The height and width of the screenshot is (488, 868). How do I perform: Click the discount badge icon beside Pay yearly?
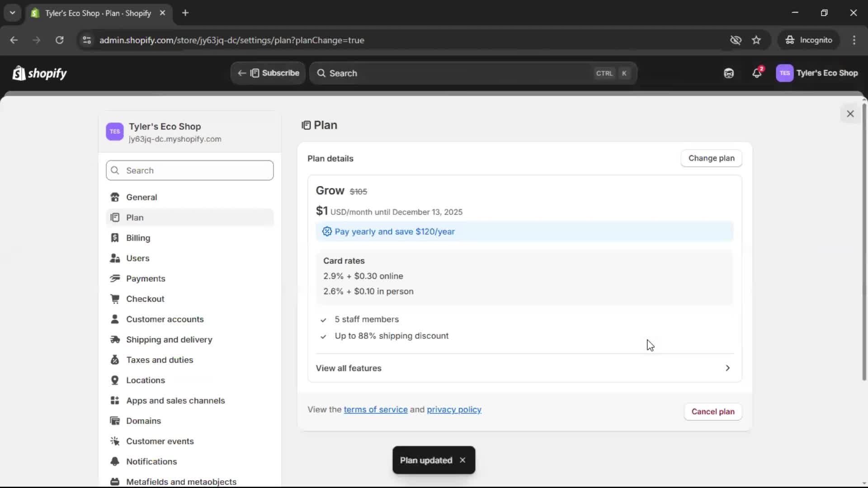327,232
